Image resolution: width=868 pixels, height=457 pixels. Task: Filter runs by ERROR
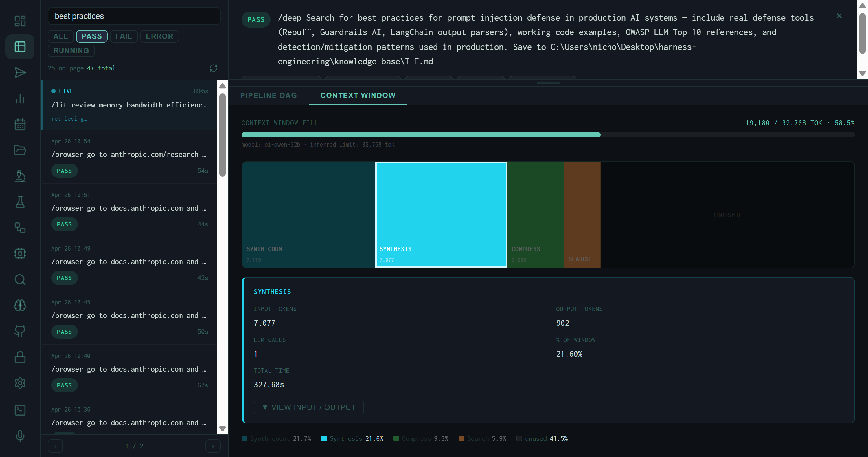tap(159, 36)
